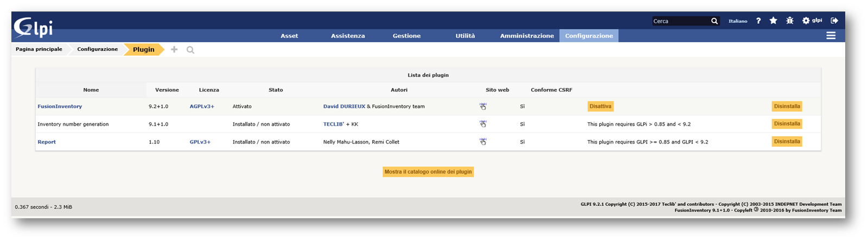This screenshot has width=868, height=241.
Task: Click the search magnifier in Cerca box
Action: pyautogui.click(x=714, y=21)
